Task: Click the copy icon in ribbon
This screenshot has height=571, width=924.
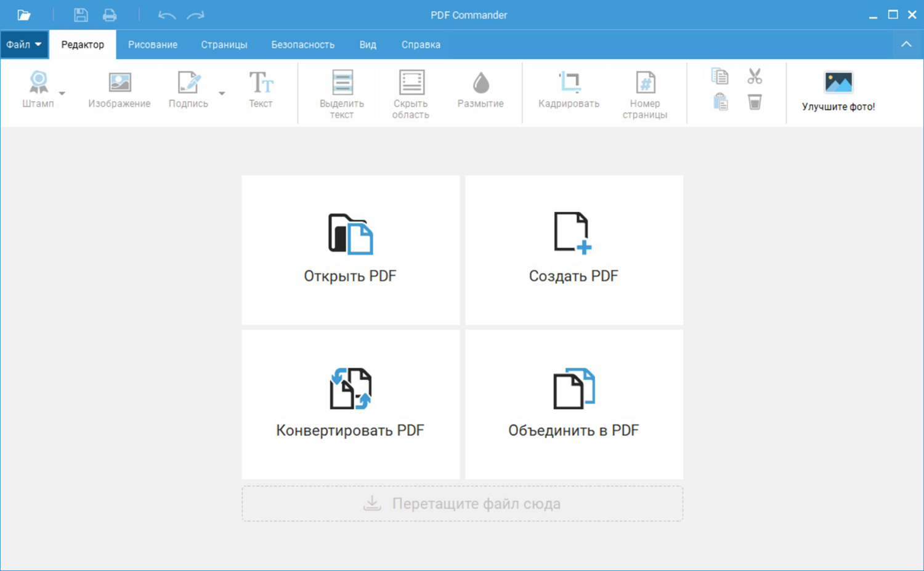Action: (x=719, y=76)
